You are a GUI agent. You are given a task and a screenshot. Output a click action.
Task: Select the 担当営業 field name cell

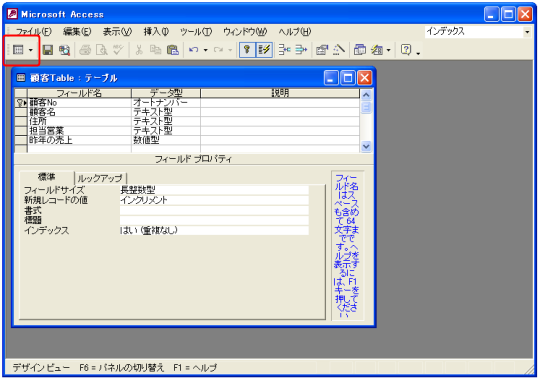pos(79,130)
